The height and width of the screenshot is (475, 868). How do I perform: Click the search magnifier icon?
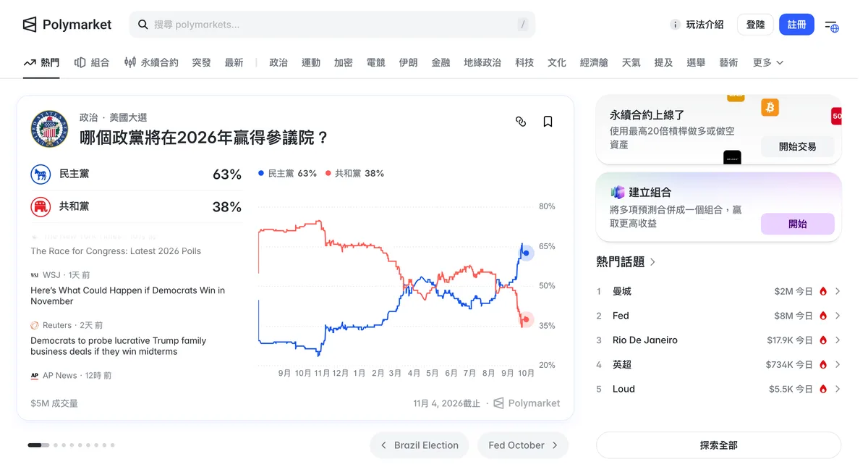pyautogui.click(x=143, y=25)
